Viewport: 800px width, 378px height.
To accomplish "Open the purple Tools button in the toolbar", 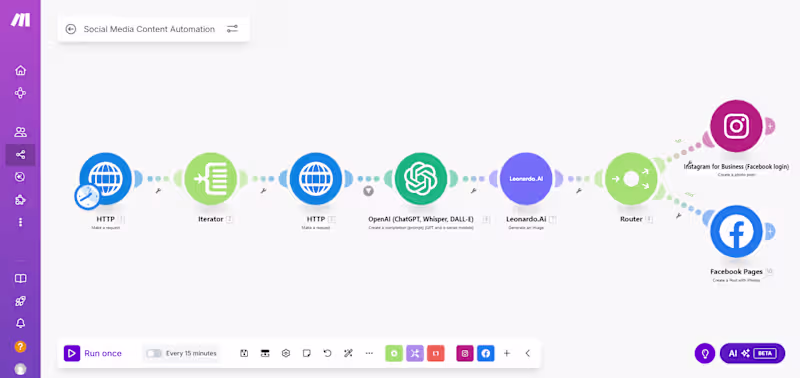I will click(x=415, y=353).
